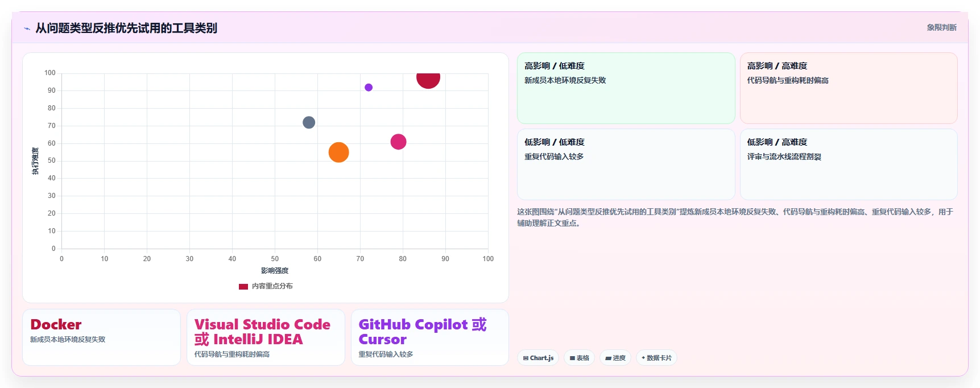This screenshot has width=980, height=388.
Task: Open the 低影响 / 低难度 quadrant card
Action: point(626,164)
